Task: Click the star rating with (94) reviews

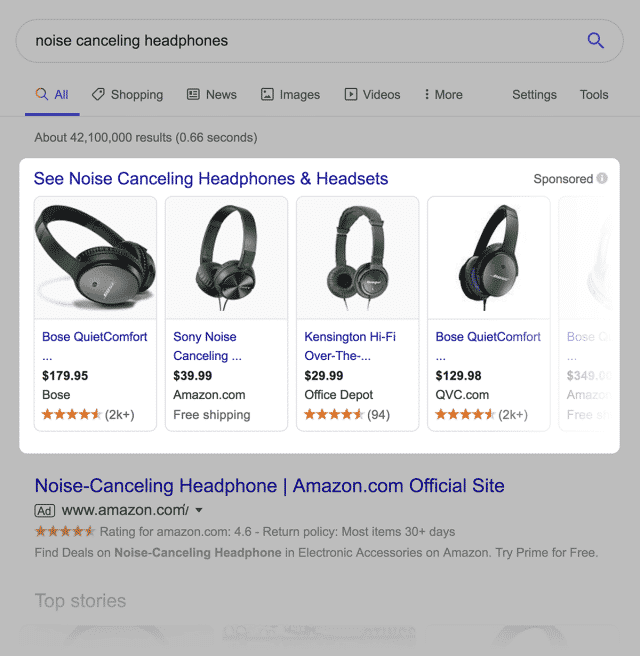Action: 334,415
